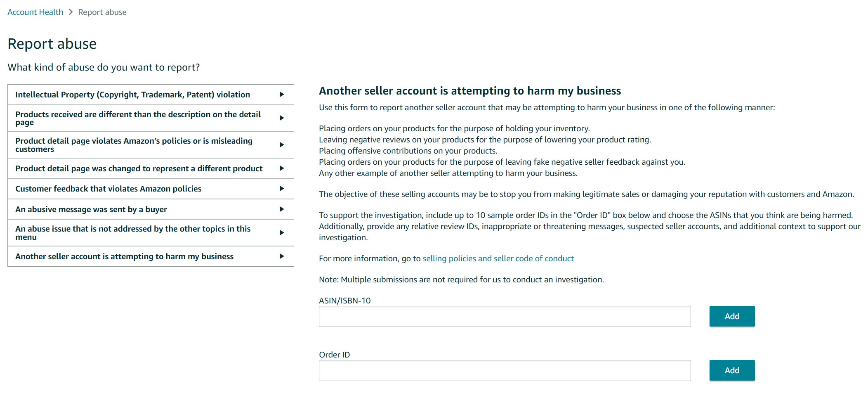Click arrow next to Customer feedback that violates policies
Screen dimensions: 868x393
[x=282, y=189]
